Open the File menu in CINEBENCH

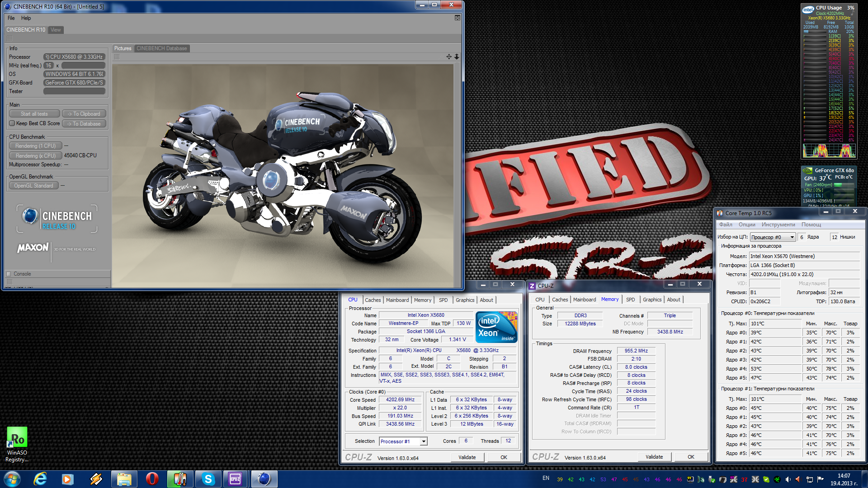coord(11,18)
